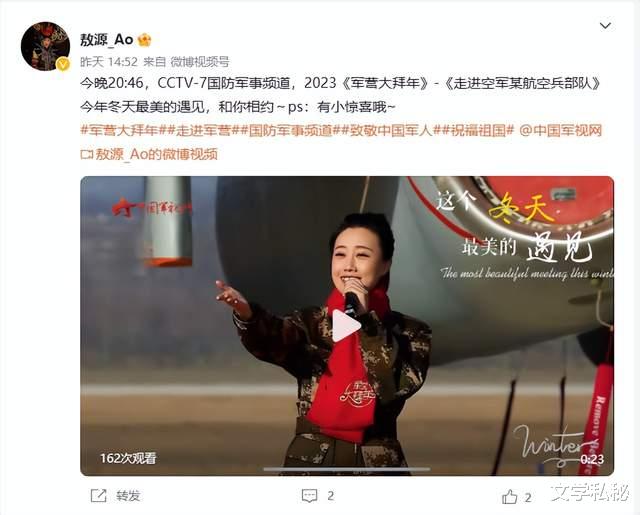Open the post options chevron menu
The width and height of the screenshot is (640, 515).
tap(605, 26)
